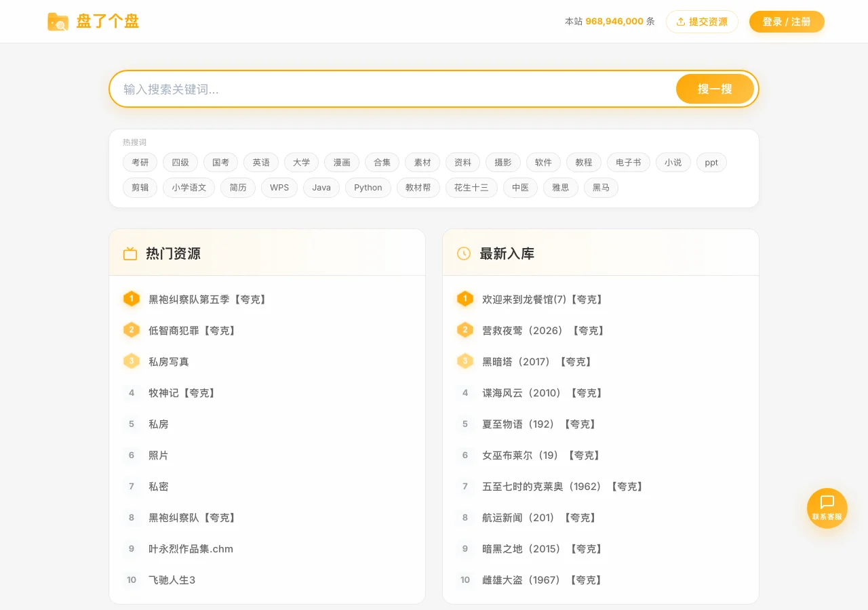Click the rank 1 badge for 黑袍纠察队第五季
The height and width of the screenshot is (610, 868).
(132, 299)
